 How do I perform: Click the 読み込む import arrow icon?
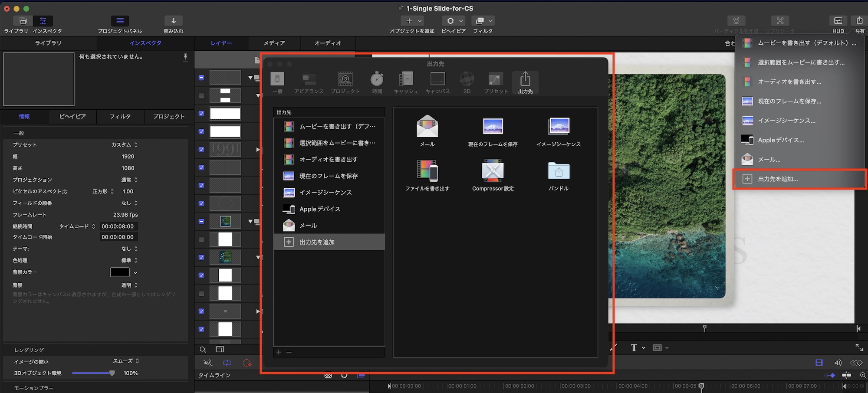click(x=174, y=21)
